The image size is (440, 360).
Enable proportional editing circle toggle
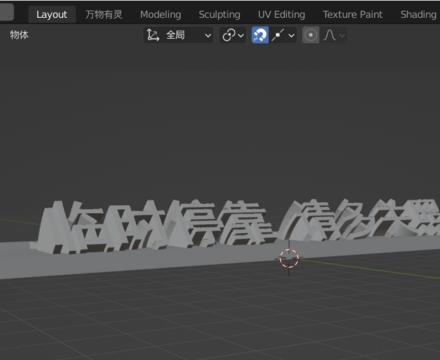point(310,35)
